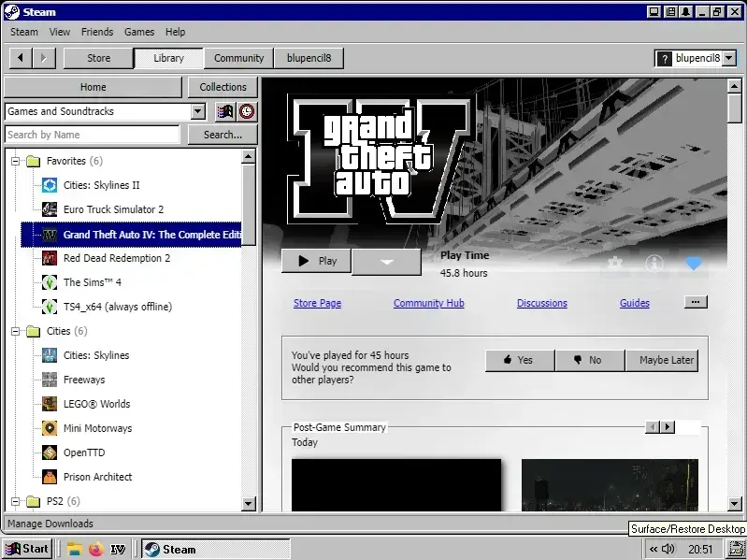This screenshot has height=560, width=747.
Task: Click the Search by Name field
Action: [93, 135]
